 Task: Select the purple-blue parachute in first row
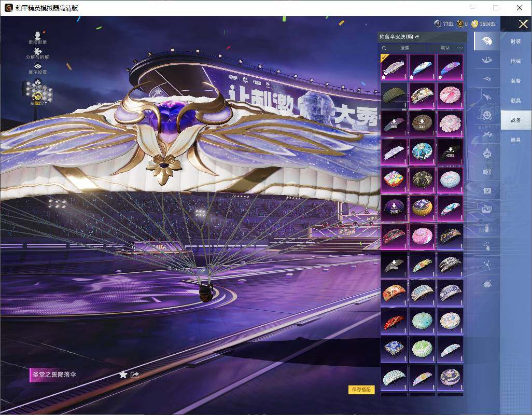pyautogui.click(x=450, y=67)
